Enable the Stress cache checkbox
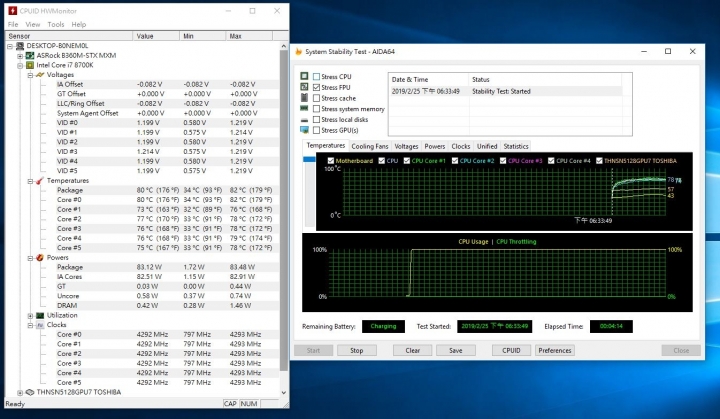 [x=316, y=98]
